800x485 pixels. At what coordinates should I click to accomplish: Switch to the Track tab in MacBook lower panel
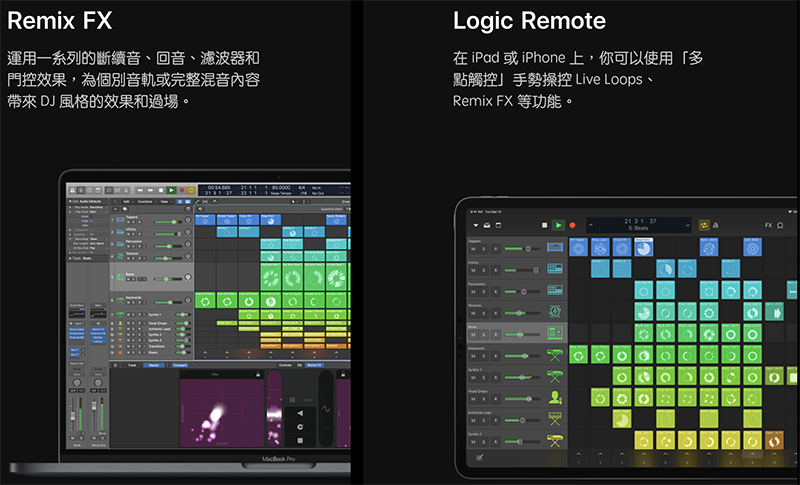(132, 365)
